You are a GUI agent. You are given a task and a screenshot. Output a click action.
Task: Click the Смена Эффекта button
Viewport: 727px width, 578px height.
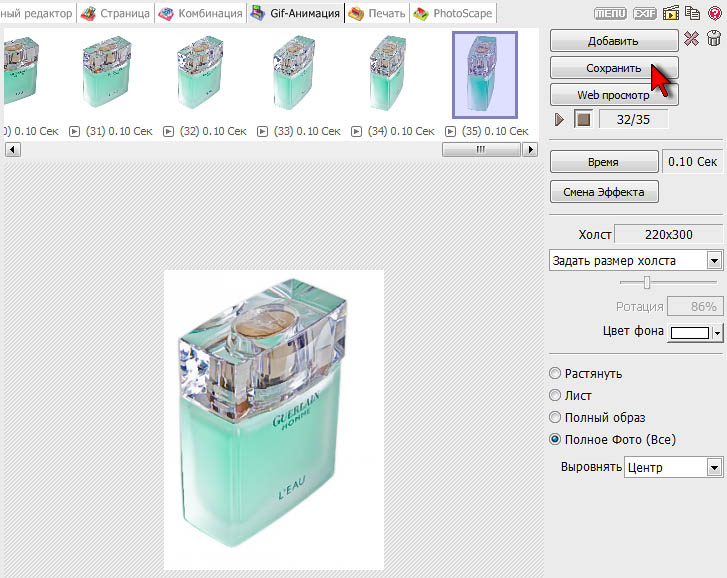point(604,192)
